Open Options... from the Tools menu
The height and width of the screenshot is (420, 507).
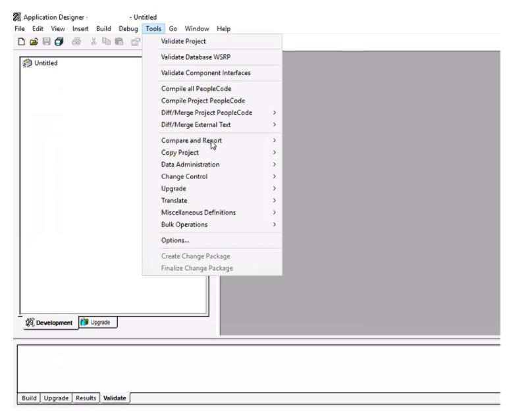(x=212, y=240)
